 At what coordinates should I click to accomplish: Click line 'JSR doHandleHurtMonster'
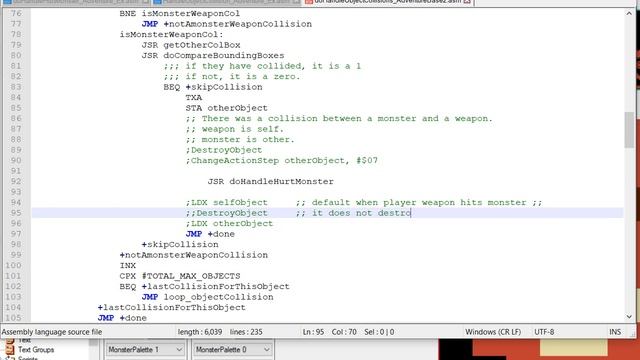[x=270, y=181]
